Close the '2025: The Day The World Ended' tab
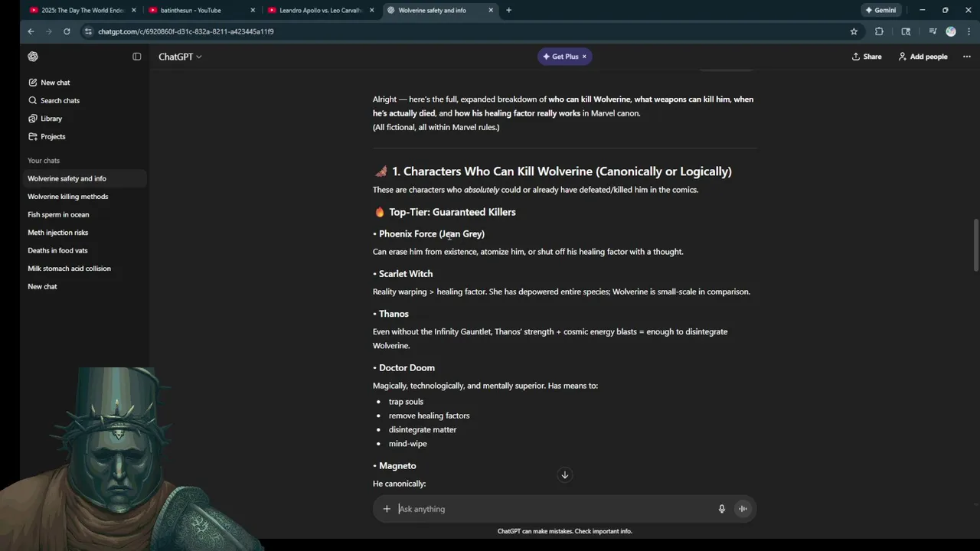 pos(134,10)
